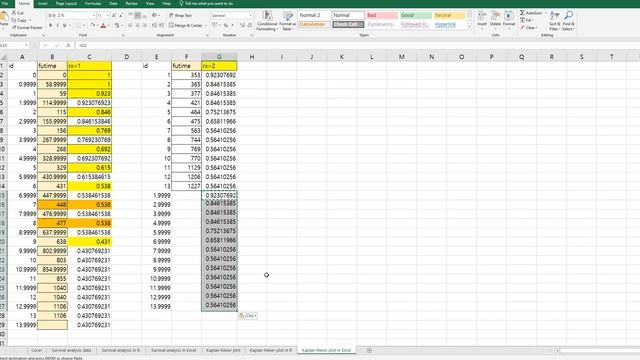Screen dimensions: 640x360
Task: Click the Name Box field
Action: tap(15, 45)
